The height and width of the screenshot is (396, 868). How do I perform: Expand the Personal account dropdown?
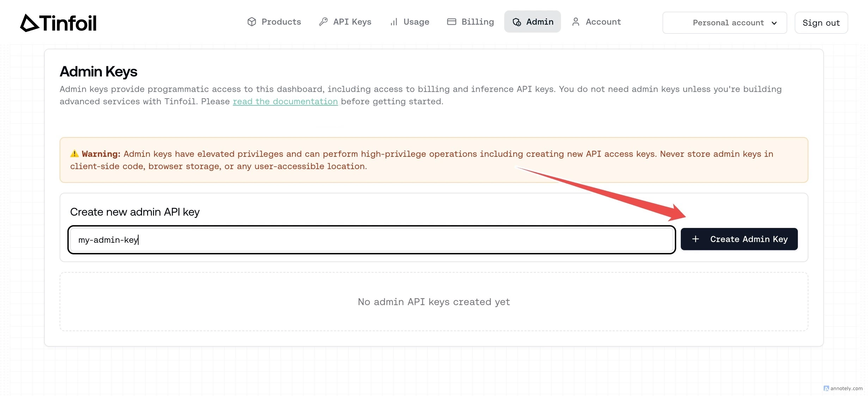pyautogui.click(x=725, y=23)
